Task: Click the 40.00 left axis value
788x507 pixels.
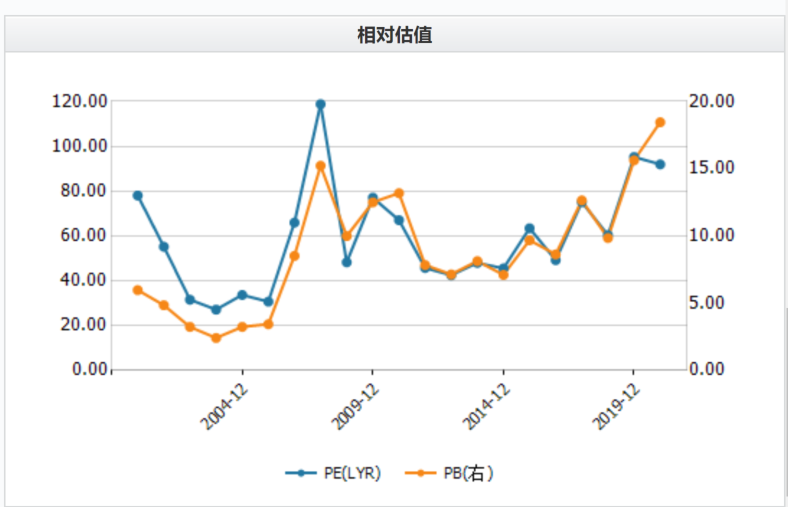Action: click(84, 280)
